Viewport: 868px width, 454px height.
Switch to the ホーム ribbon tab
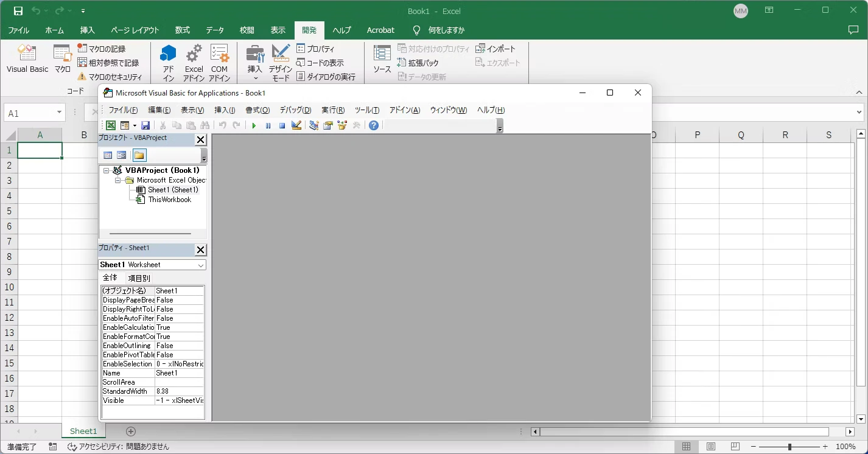click(55, 30)
